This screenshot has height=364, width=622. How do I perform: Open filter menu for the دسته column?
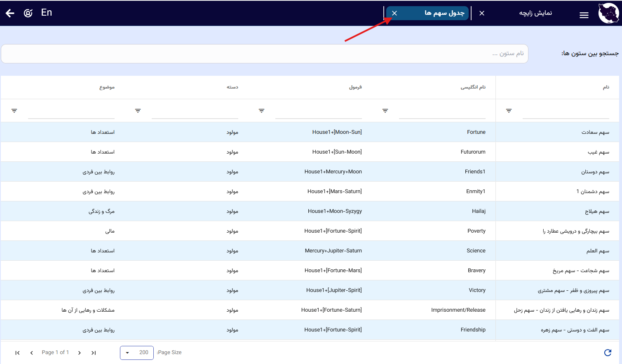coord(138,111)
